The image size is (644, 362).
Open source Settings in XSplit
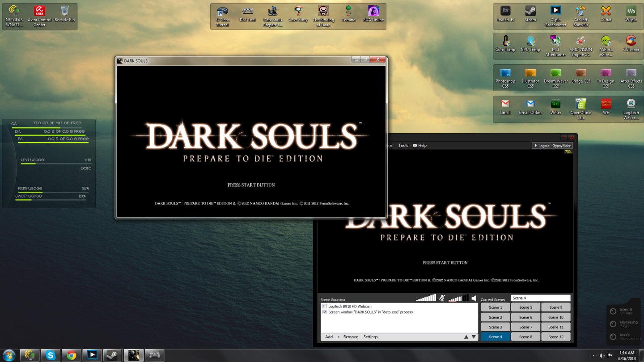click(x=370, y=337)
